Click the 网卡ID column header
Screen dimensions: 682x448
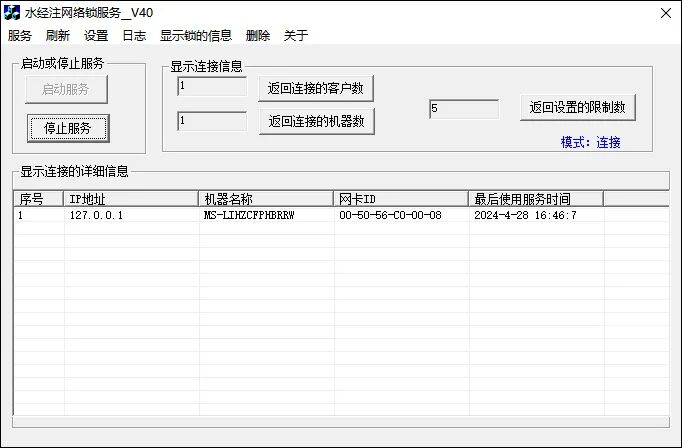(x=401, y=199)
